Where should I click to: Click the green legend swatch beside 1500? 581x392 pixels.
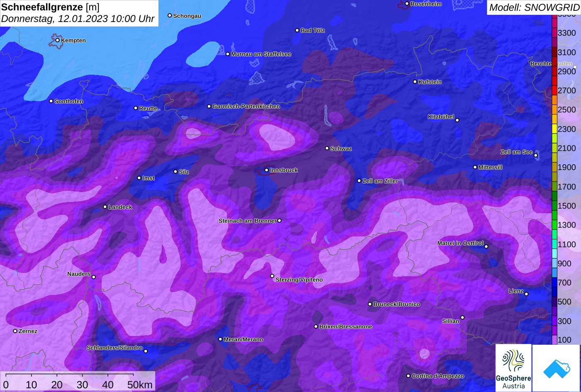click(x=554, y=206)
